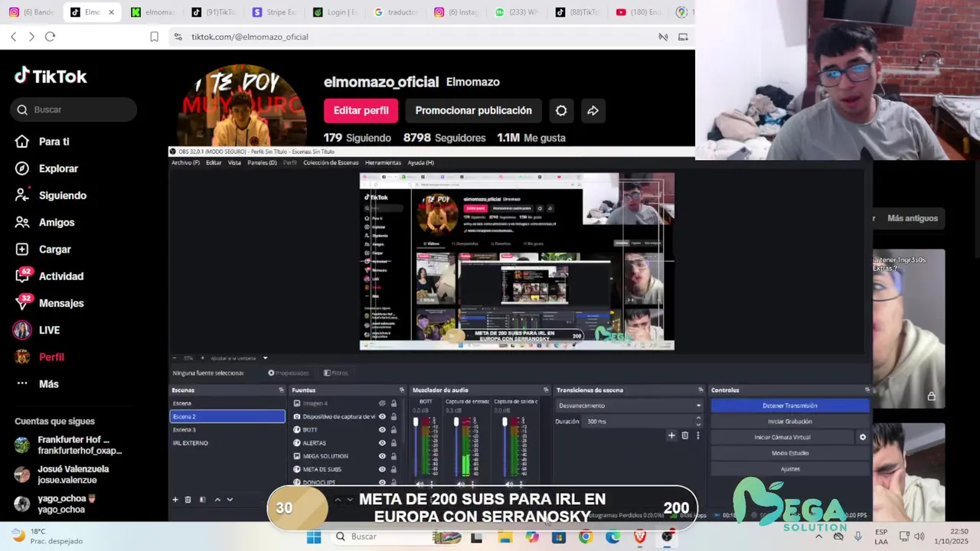Open Herramientas menu in OBS

[x=383, y=162]
